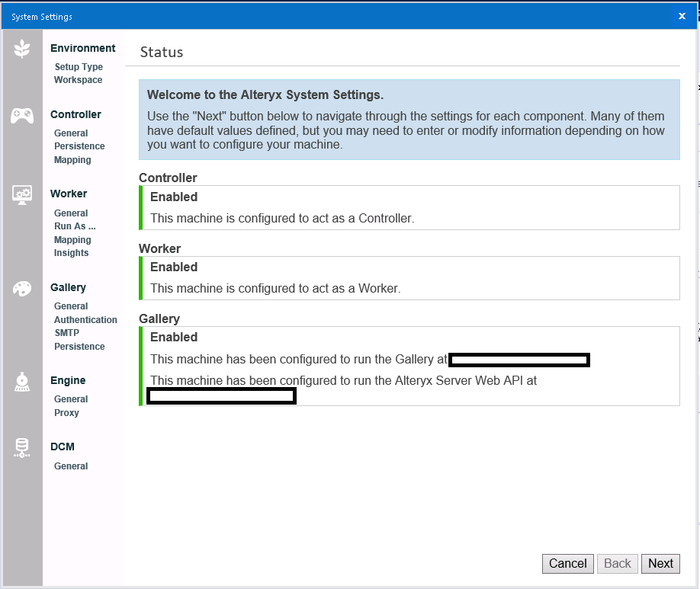
Task: Open Mapping under Controller
Action: coord(72,159)
